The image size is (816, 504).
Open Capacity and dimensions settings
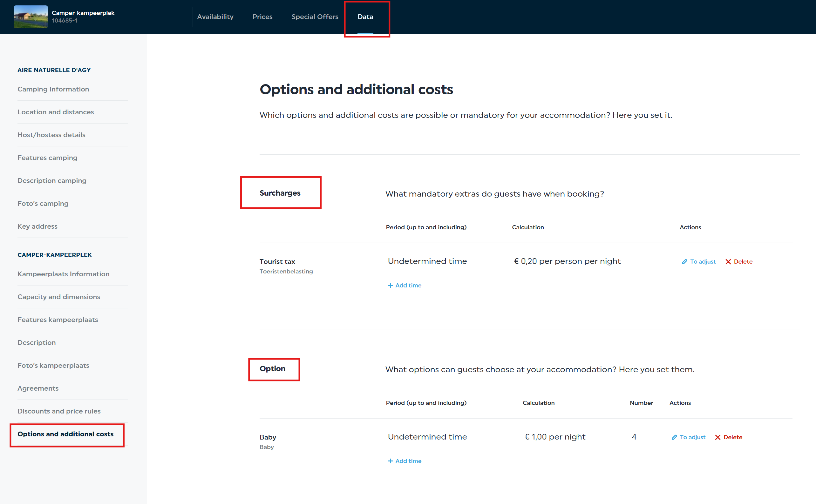point(59,297)
